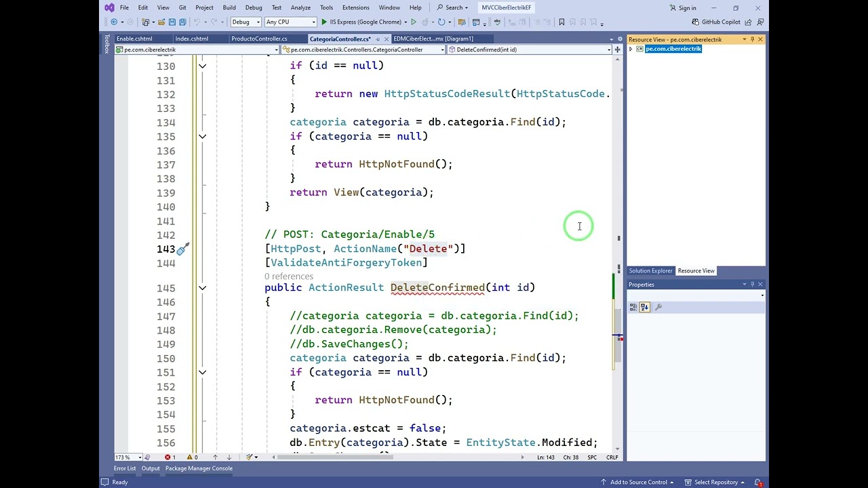868x488 pixels.
Task: Click the Hot Reload flame icon
Action: tap(425, 22)
